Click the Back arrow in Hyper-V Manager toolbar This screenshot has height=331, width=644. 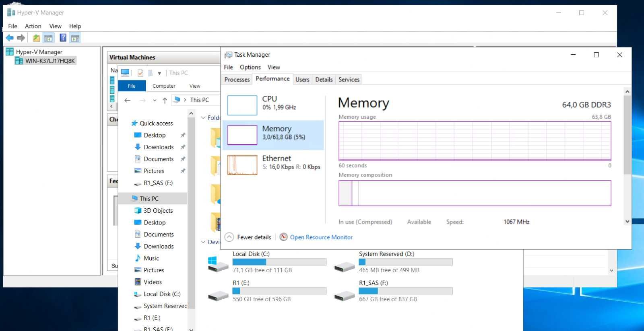(9, 38)
